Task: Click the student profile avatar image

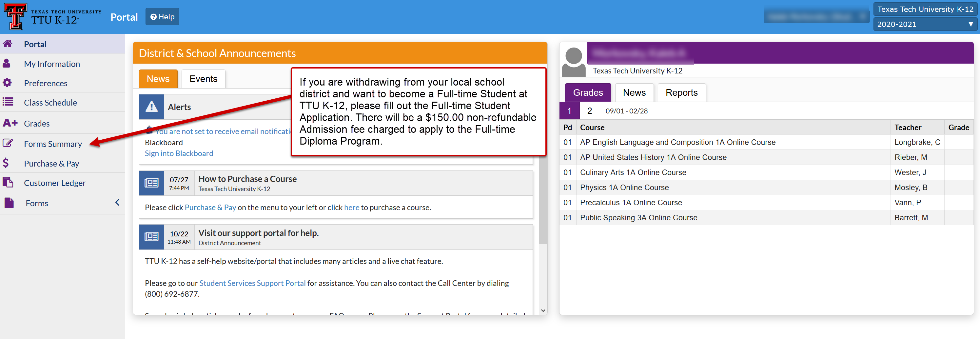Action: coord(574,62)
